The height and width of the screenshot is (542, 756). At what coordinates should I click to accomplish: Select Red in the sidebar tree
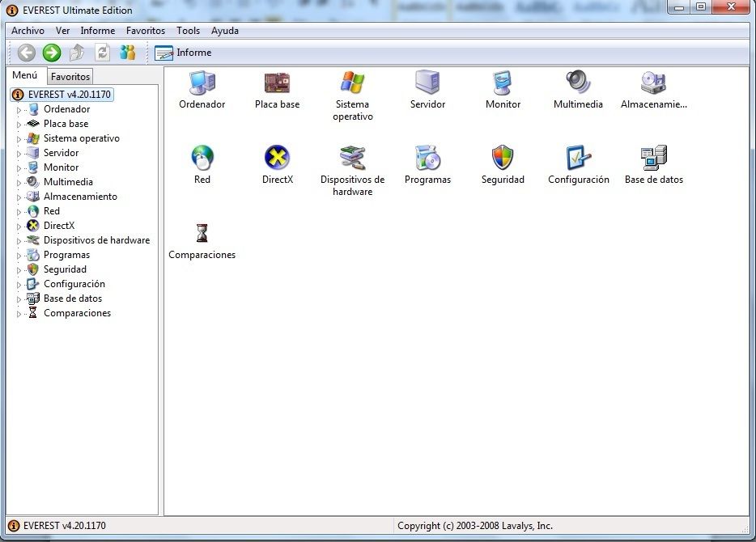52,211
